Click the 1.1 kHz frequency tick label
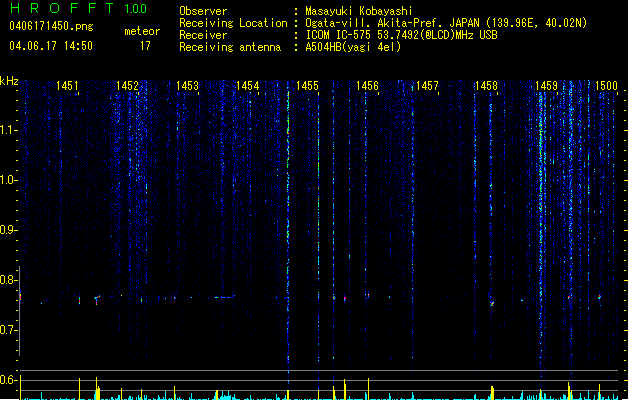The image size is (629, 400). click(8, 130)
